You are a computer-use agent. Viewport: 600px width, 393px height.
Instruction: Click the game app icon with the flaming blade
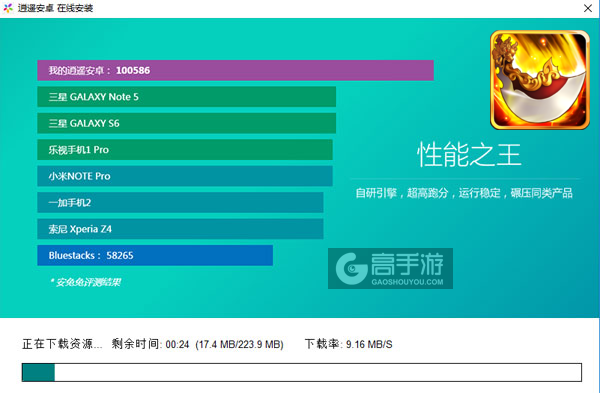click(x=540, y=80)
